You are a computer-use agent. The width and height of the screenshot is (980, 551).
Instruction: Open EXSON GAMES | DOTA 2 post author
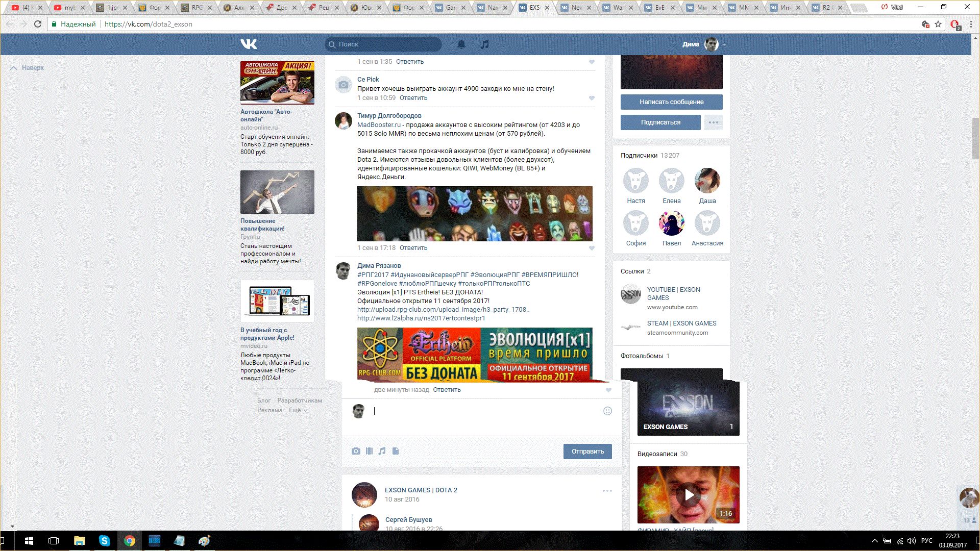(x=421, y=490)
